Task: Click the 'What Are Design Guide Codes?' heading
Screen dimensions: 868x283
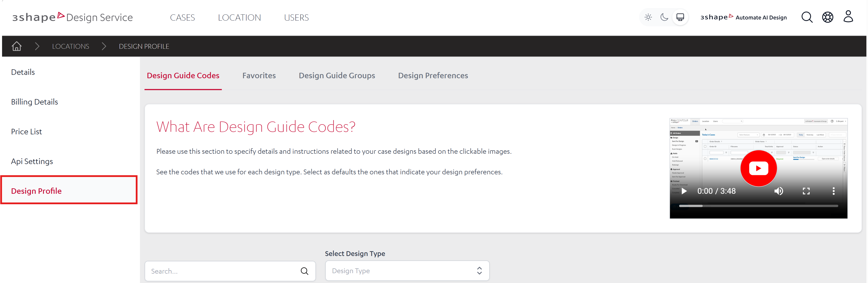Action: coord(256,127)
